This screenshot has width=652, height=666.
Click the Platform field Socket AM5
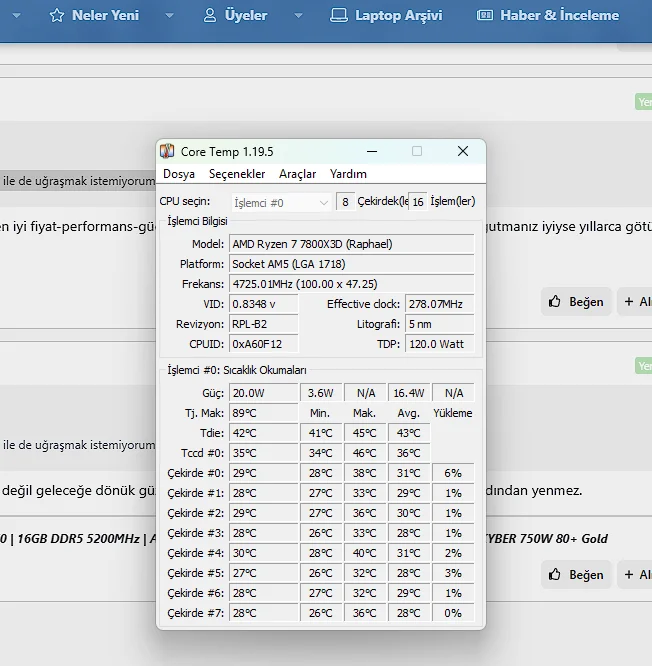point(352,264)
